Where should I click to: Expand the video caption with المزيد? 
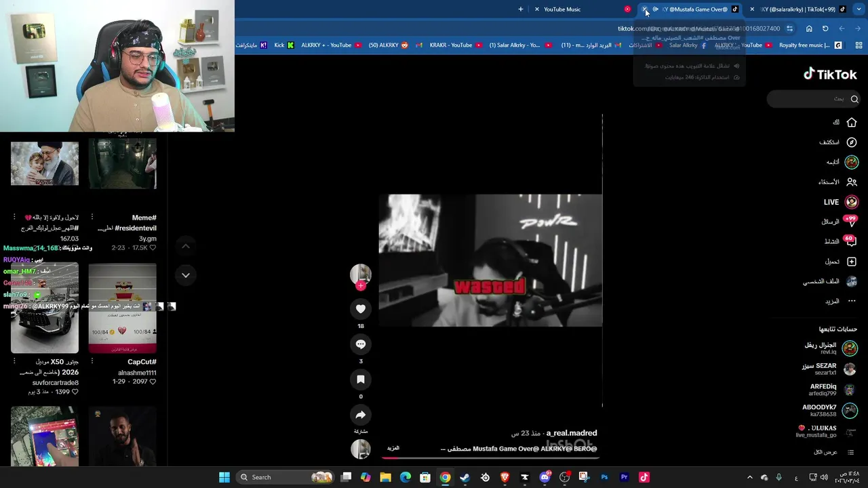point(393,448)
